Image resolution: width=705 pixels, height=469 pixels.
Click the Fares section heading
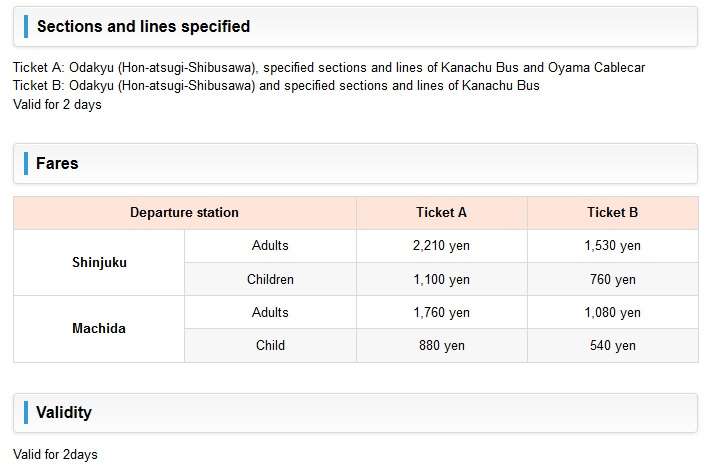coord(57,163)
